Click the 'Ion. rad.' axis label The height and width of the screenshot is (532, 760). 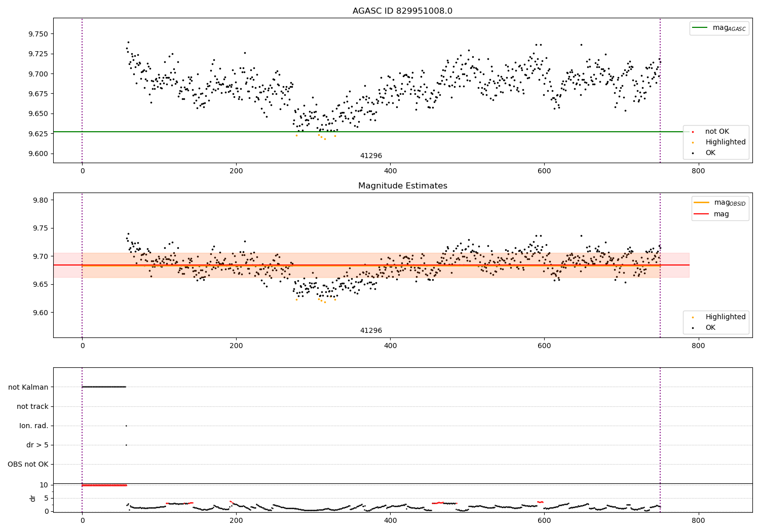(x=34, y=426)
